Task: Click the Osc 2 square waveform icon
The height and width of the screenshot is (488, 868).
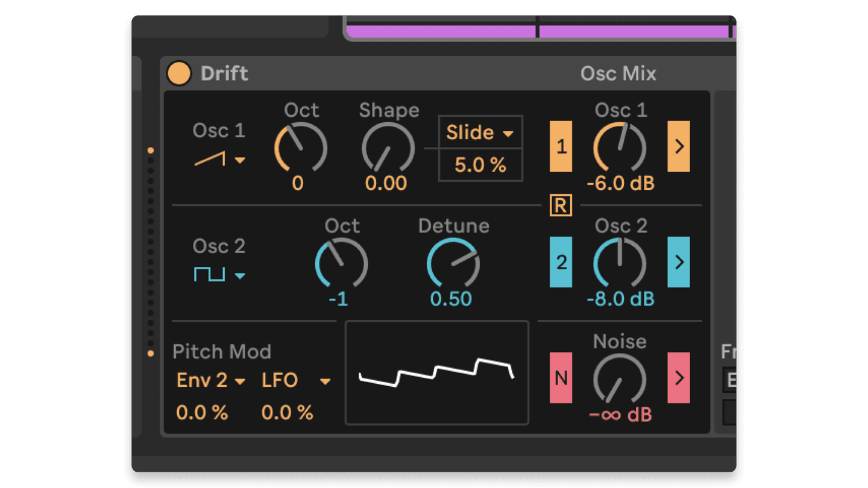Action: 209,275
